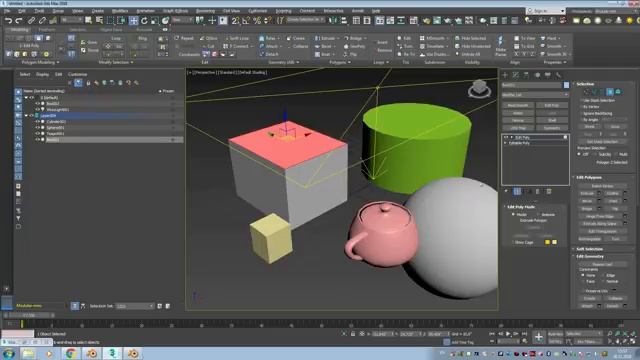640x360 pixels.
Task: Expand the Polygon Modeling ribbon panel
Action: tap(40, 62)
